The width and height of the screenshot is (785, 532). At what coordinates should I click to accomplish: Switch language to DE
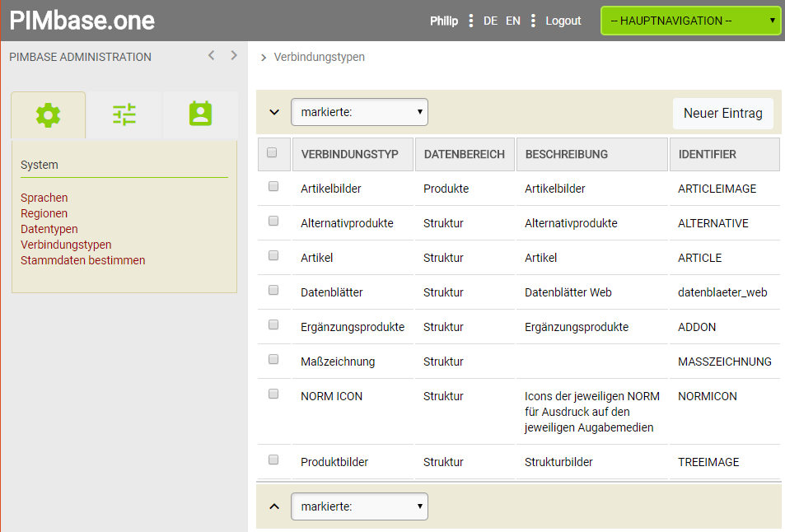[490, 21]
